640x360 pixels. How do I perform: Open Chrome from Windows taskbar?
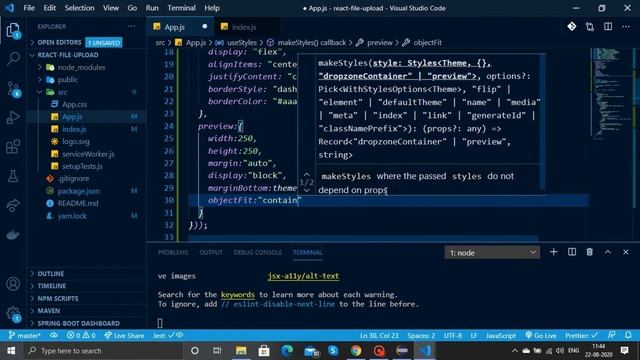pos(356,351)
